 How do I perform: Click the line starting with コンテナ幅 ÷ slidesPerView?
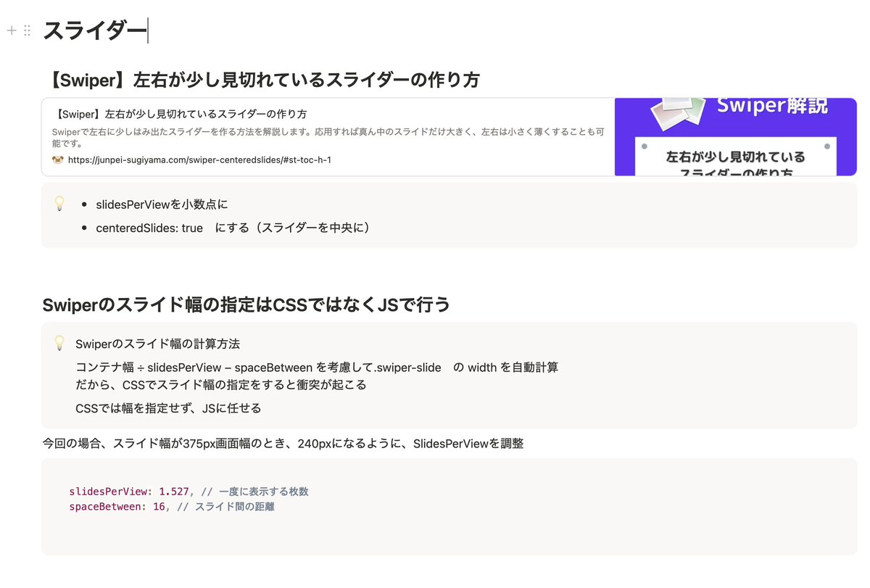(317, 367)
